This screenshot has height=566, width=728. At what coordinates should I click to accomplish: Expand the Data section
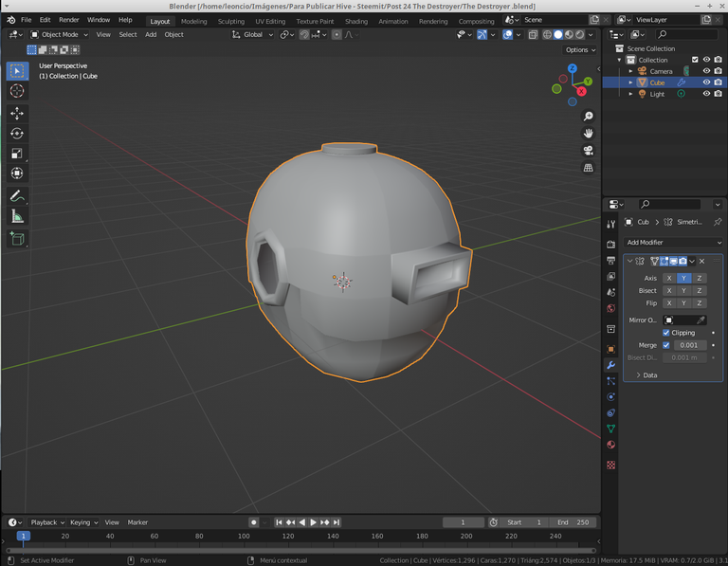(x=649, y=375)
